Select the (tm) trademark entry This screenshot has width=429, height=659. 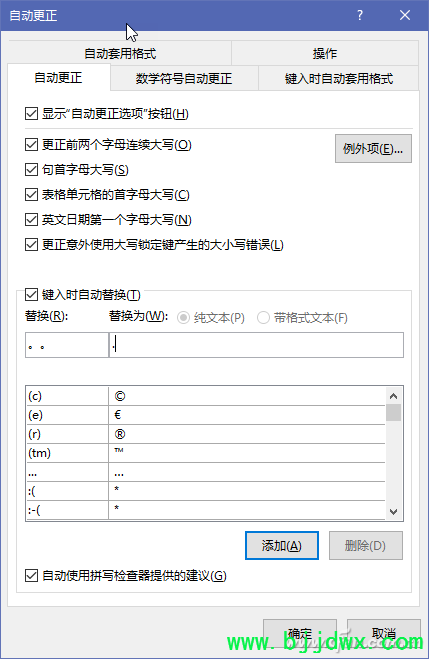[x=206, y=453]
